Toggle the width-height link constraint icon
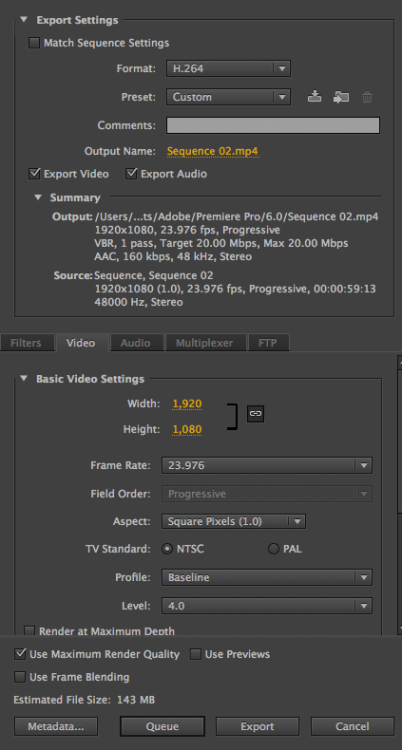402x750 pixels. [256, 413]
